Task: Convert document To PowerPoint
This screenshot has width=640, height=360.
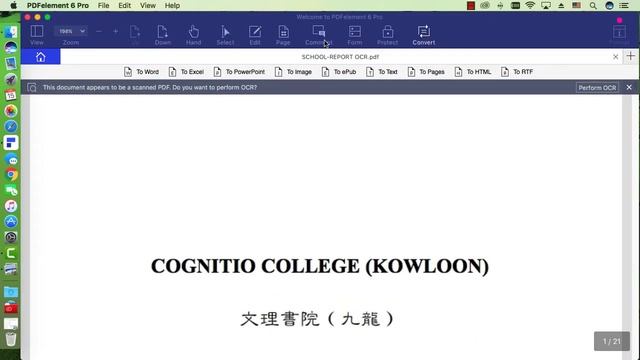Action: [239, 72]
